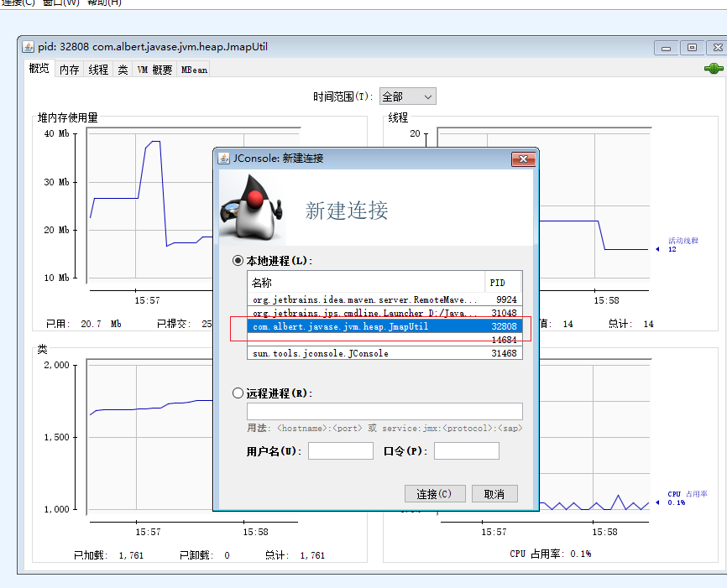Click the 口令 password field

pos(467,450)
